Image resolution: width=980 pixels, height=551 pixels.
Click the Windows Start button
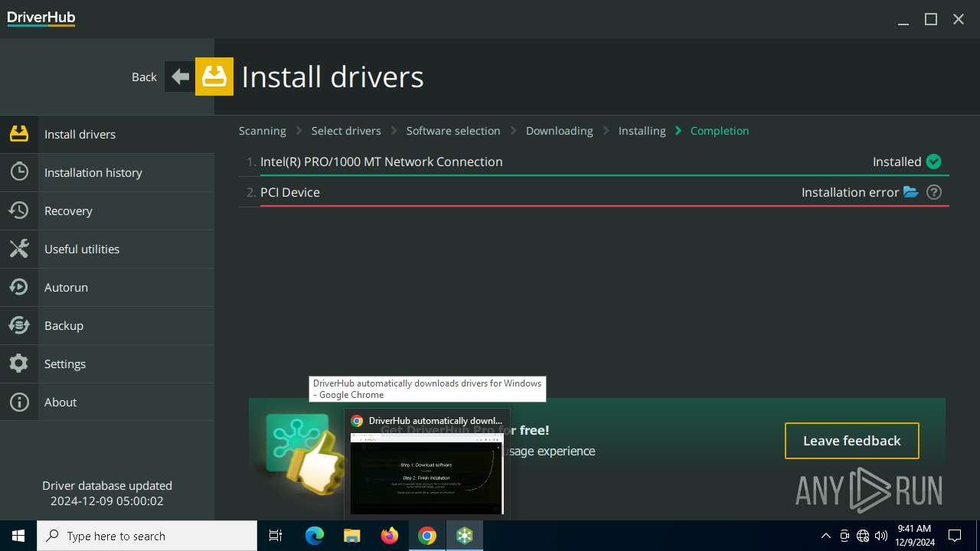tap(18, 536)
